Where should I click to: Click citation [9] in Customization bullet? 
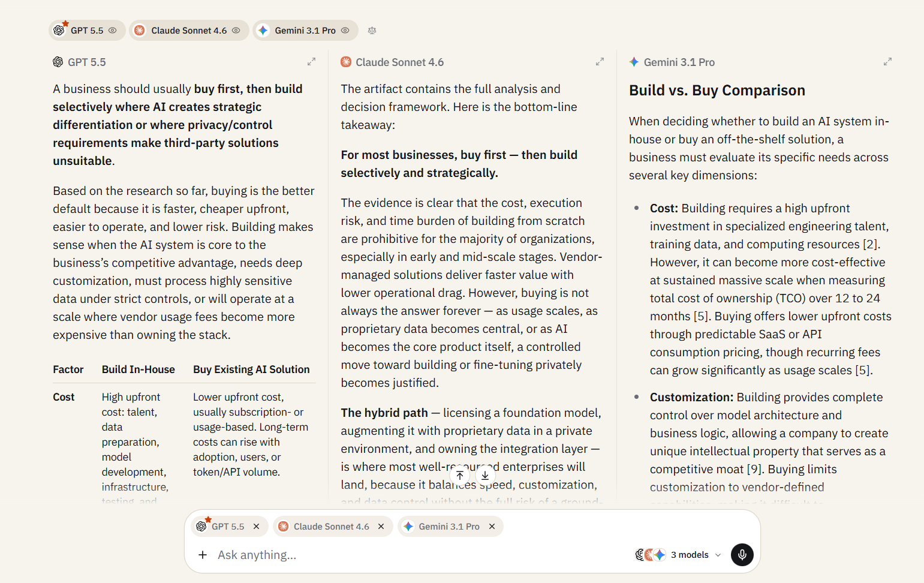[754, 469]
